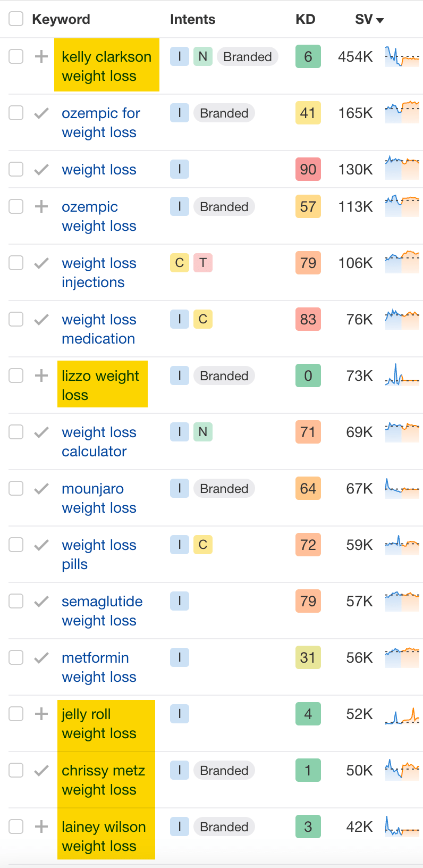Image resolution: width=423 pixels, height=868 pixels.
Task: Click the red KD 90 difficulty badge
Action: tap(308, 169)
